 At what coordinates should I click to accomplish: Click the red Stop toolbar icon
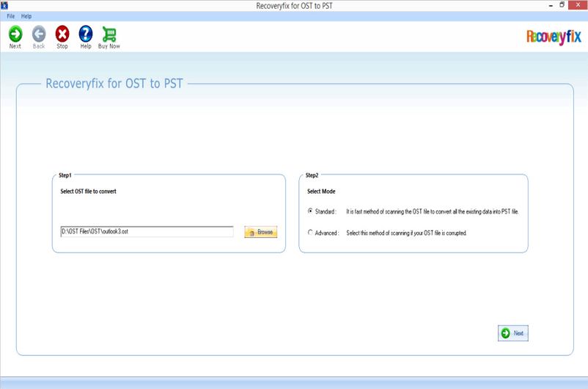(62, 34)
